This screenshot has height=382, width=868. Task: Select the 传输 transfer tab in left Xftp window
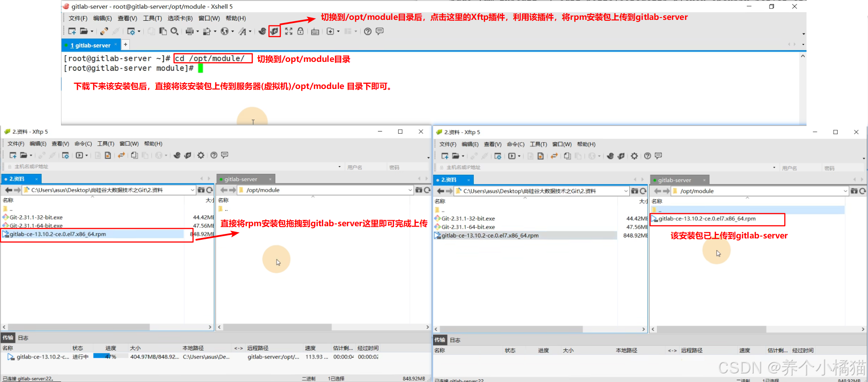[x=8, y=338]
